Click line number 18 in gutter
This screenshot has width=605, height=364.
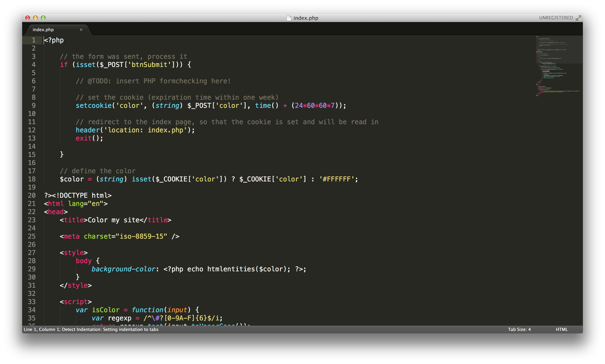pyautogui.click(x=32, y=179)
